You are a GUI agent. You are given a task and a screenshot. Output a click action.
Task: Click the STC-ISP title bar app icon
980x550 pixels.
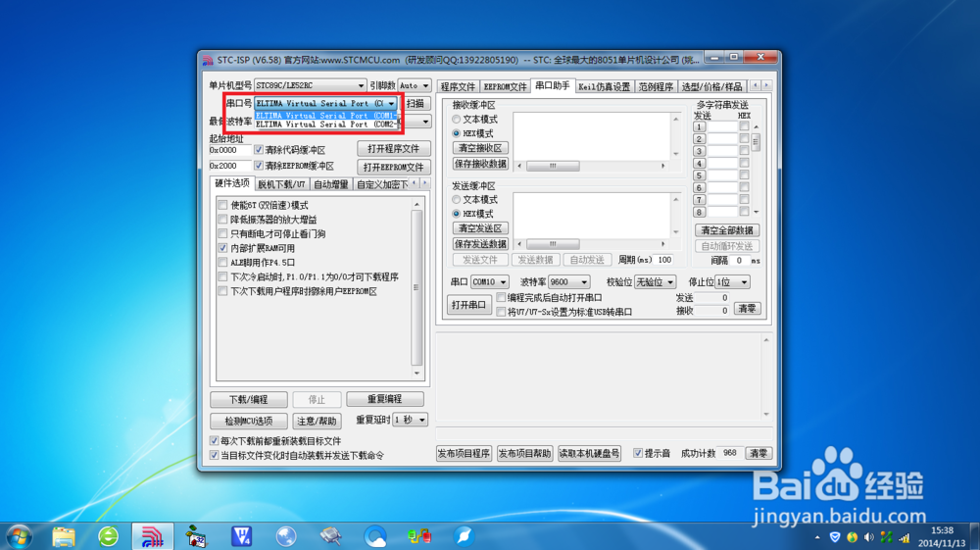[208, 61]
